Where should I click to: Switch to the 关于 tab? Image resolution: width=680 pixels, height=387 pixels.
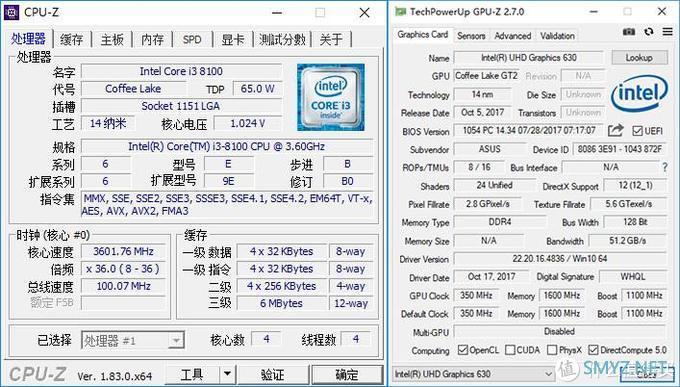(331, 39)
